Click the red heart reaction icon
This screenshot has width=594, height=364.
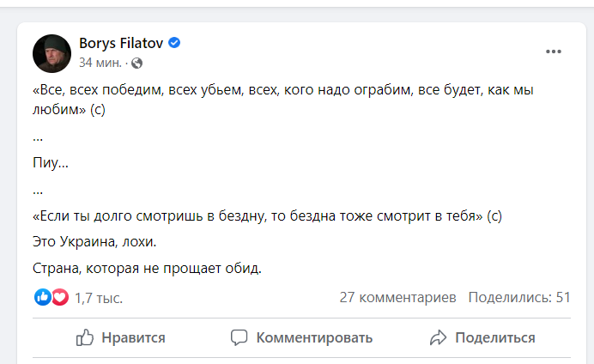(x=59, y=298)
